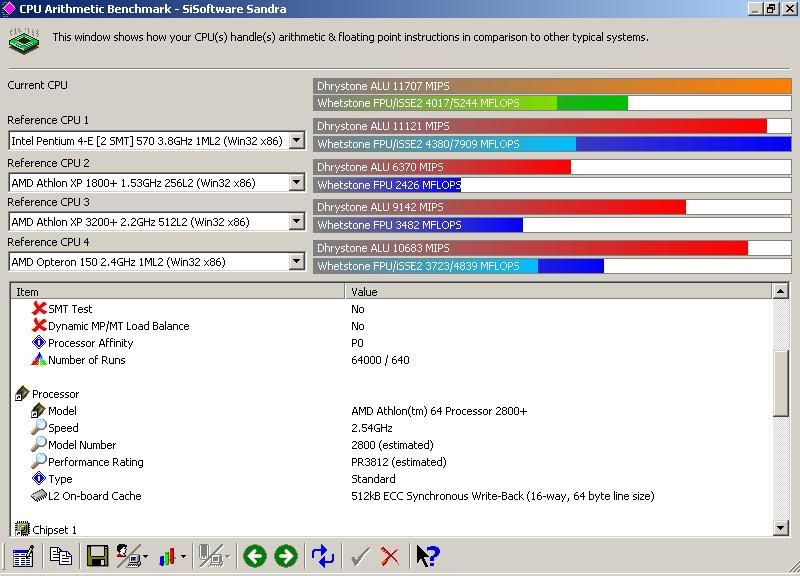Open the user-and-computer options toolbar icon

[x=129, y=556]
